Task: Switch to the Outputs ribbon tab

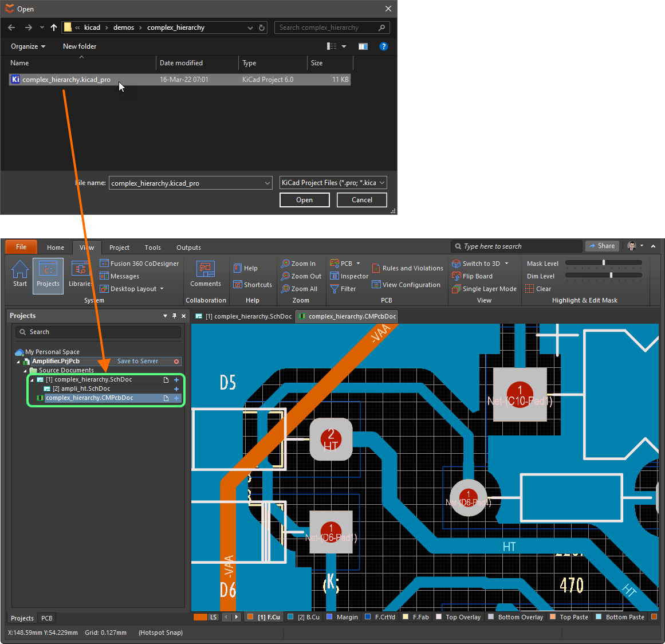Action: 188,248
